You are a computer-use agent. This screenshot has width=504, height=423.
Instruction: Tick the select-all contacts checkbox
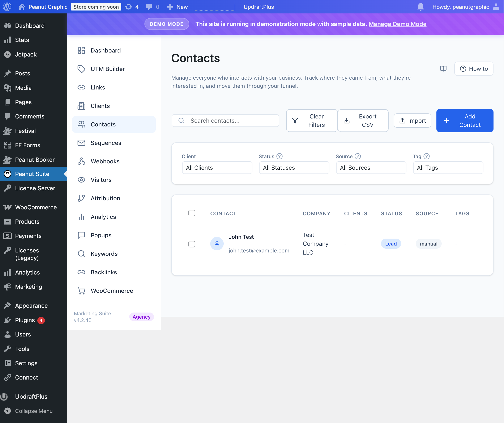coord(192,213)
